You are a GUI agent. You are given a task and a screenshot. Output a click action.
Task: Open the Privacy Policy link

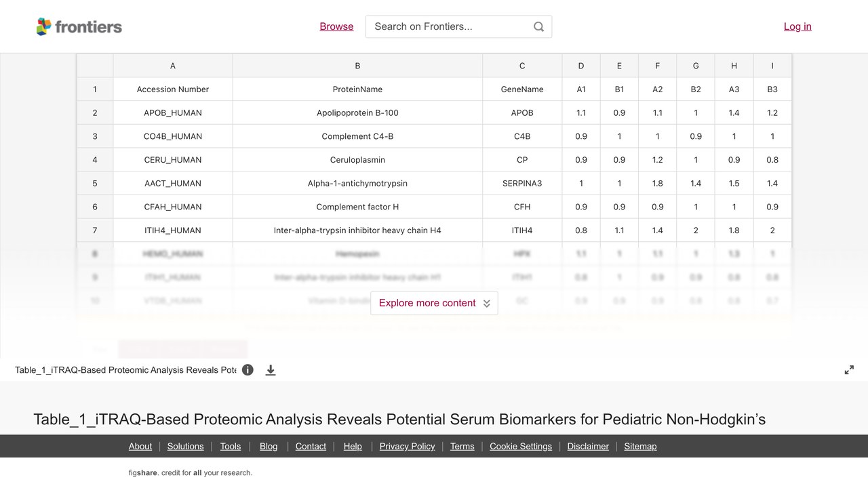pyautogui.click(x=407, y=446)
